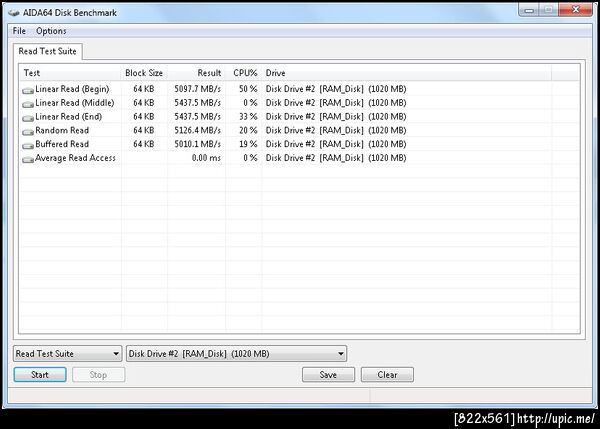Viewport: 600px width, 429px height.
Task: Click the AIDA64 title bar app icon
Action: (14, 13)
